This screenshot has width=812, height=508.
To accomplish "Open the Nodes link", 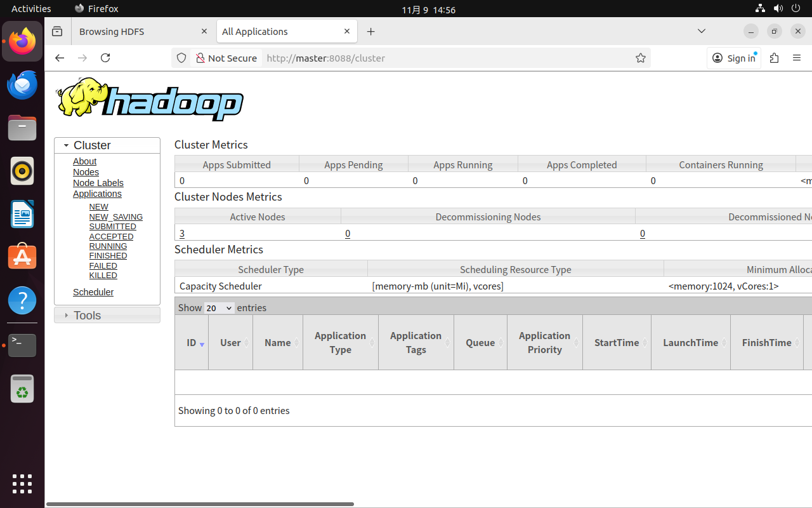I will click(86, 172).
